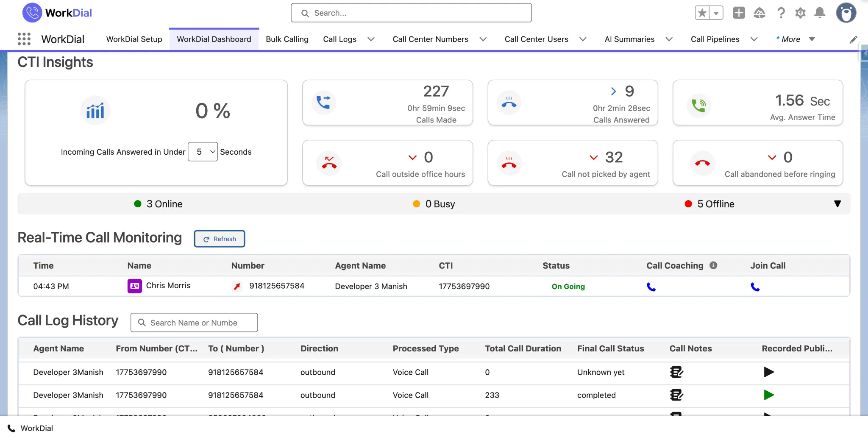Open the seconds threshold dropdown showing 5

tap(203, 152)
